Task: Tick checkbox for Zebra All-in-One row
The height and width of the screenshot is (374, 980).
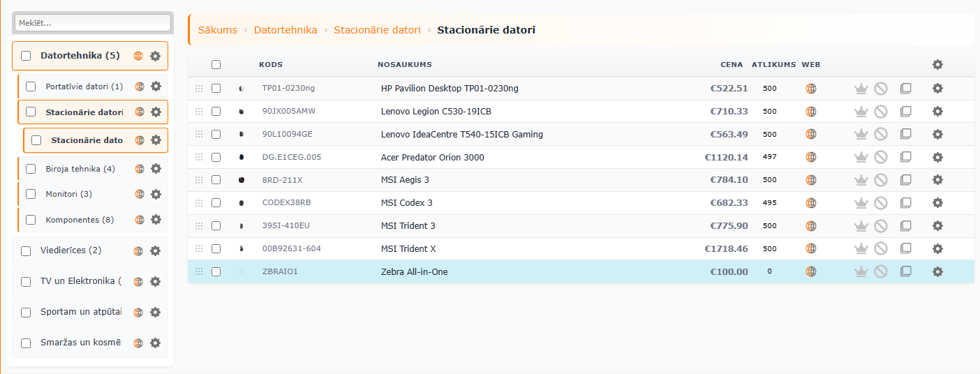Action: 216,271
